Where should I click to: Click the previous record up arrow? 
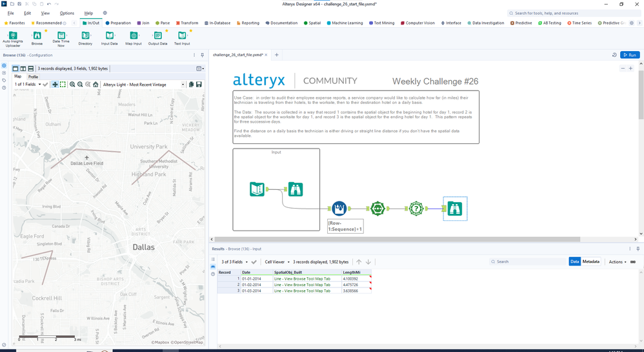tap(359, 262)
